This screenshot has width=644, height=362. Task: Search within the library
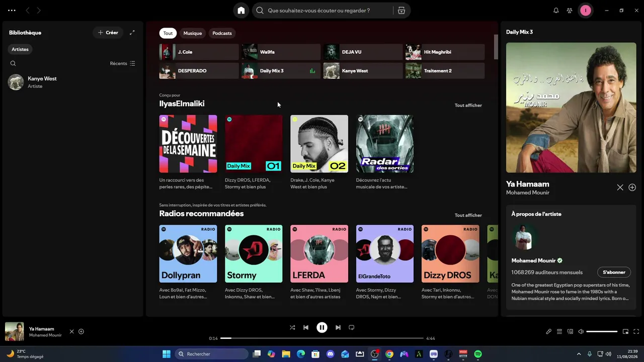coord(13,63)
